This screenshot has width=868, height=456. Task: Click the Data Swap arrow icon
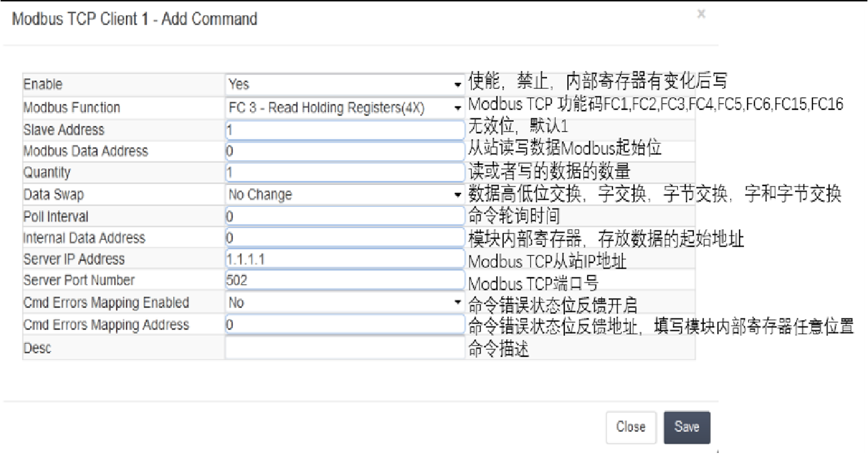(457, 195)
